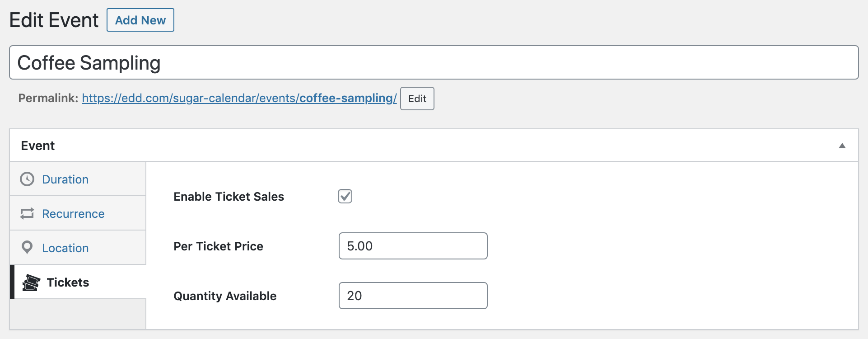Click the clock icon beside Duration
The height and width of the screenshot is (339, 868).
click(27, 179)
